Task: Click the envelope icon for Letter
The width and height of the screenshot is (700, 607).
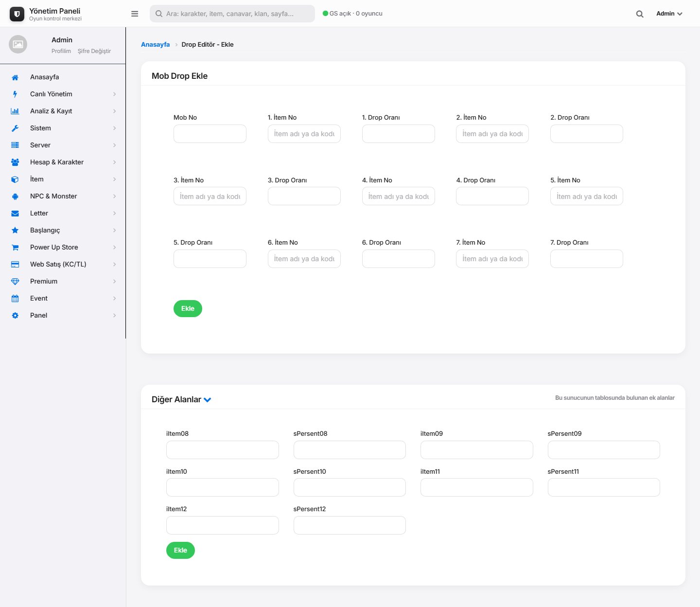Action: pos(15,214)
